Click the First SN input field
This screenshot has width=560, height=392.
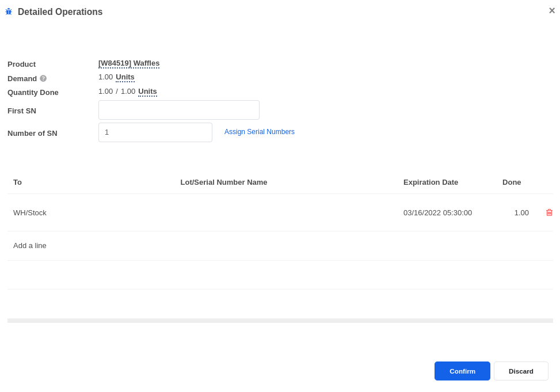point(179,110)
